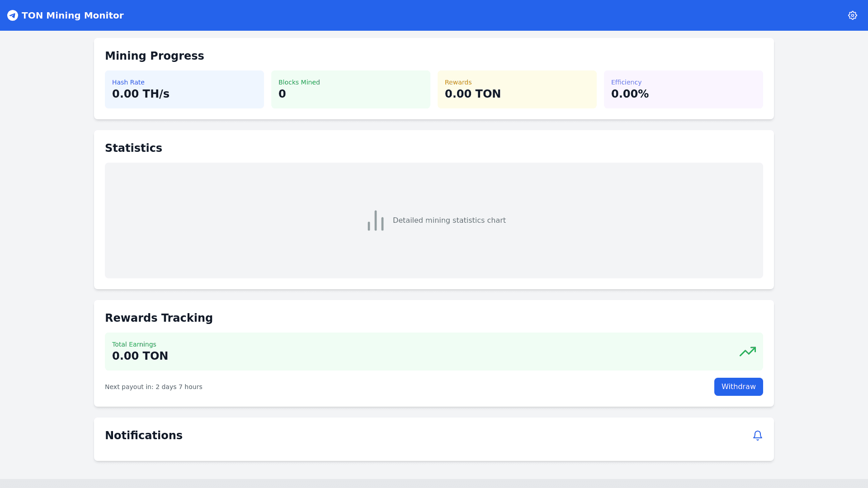Click the 0.00 TH/s hash rate value
Image resolution: width=868 pixels, height=488 pixels.
[141, 94]
